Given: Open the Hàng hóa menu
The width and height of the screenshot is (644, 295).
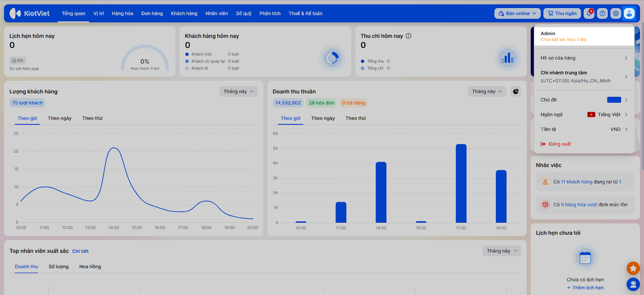Looking at the screenshot, I should click(x=122, y=13).
